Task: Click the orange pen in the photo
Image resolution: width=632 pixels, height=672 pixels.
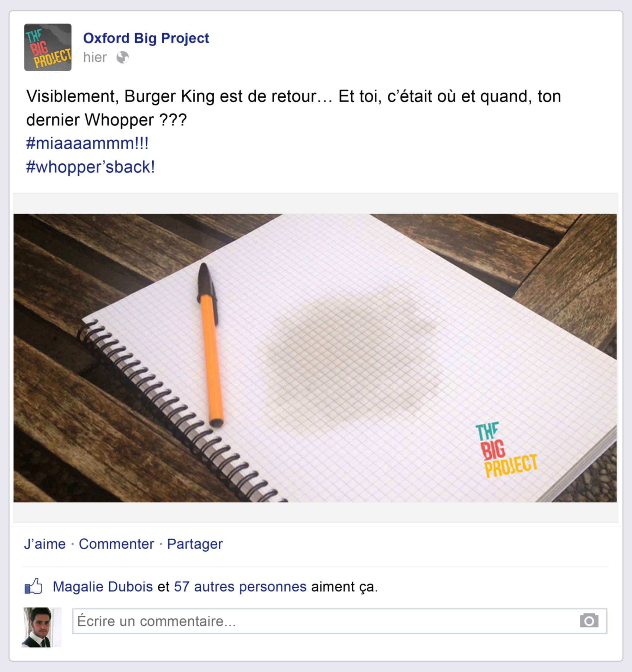Action: 210,345
